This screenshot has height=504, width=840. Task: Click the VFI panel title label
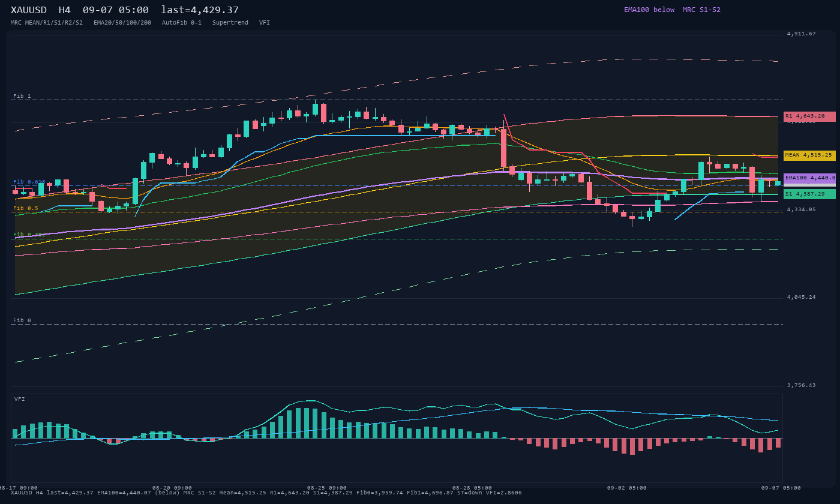click(x=20, y=399)
